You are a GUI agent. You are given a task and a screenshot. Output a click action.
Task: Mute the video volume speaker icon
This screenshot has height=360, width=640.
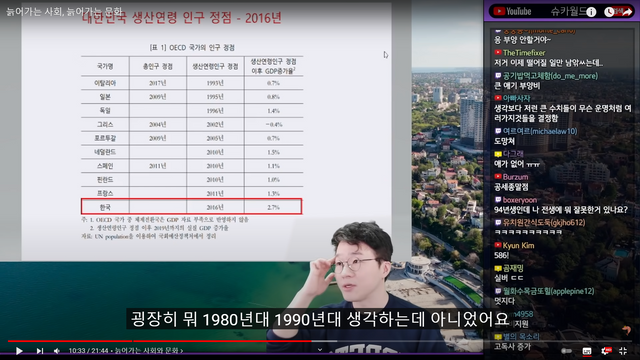pos(57,351)
